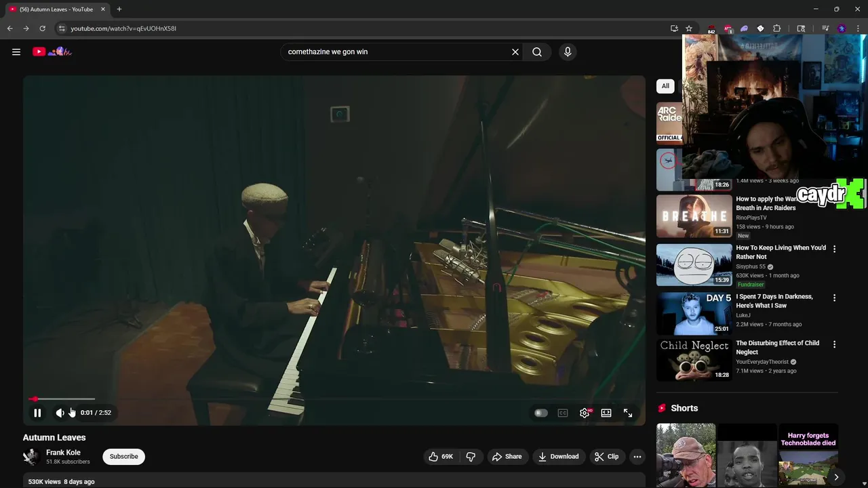Toggle the autoplay switch in the player
This screenshot has width=868, height=488.
point(540,413)
